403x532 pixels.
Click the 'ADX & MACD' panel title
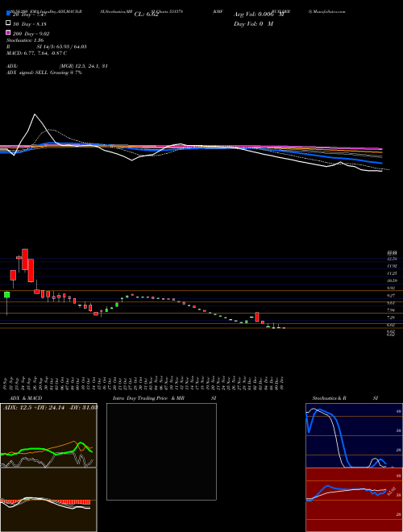[x=26, y=398]
